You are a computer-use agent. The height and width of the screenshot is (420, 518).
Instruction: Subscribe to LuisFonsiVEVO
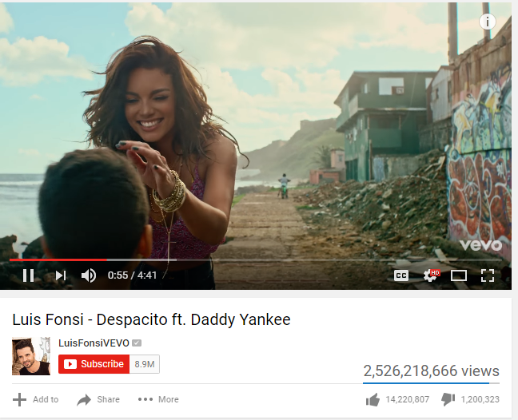[94, 364]
